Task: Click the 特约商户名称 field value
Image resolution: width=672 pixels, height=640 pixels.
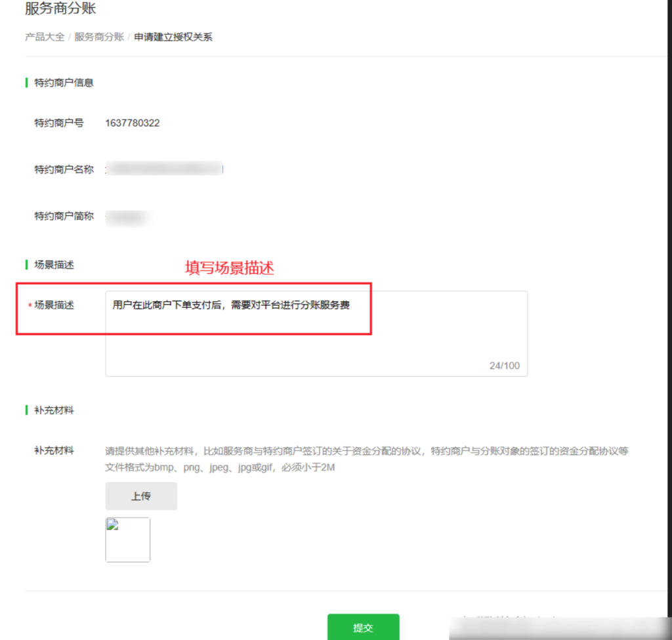Action: point(164,169)
